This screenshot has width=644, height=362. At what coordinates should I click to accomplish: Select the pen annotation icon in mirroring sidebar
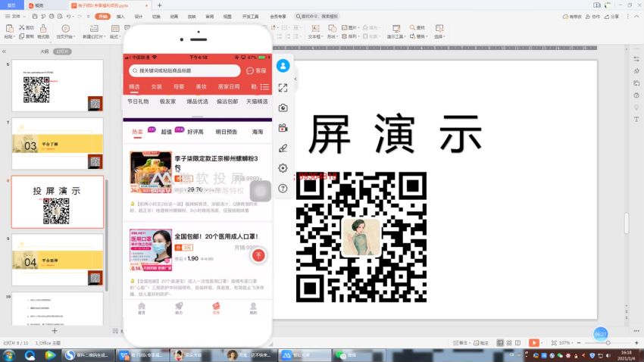point(283,148)
